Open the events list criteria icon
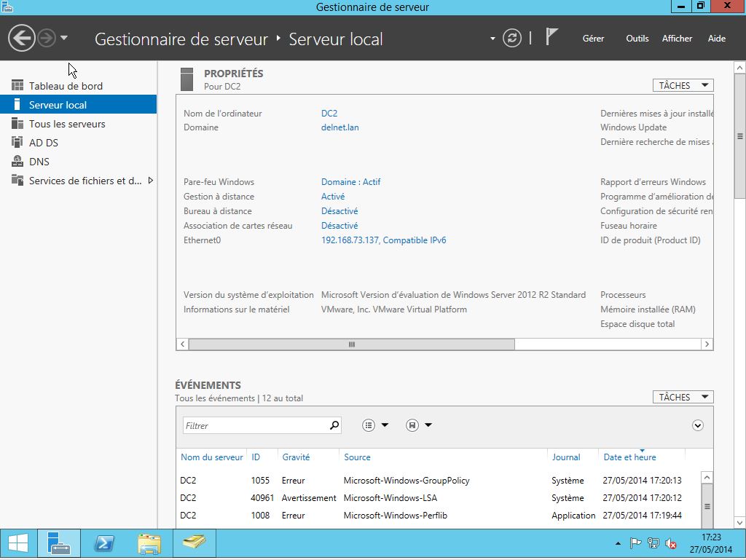Viewport: 746px width, 560px height. [x=369, y=425]
